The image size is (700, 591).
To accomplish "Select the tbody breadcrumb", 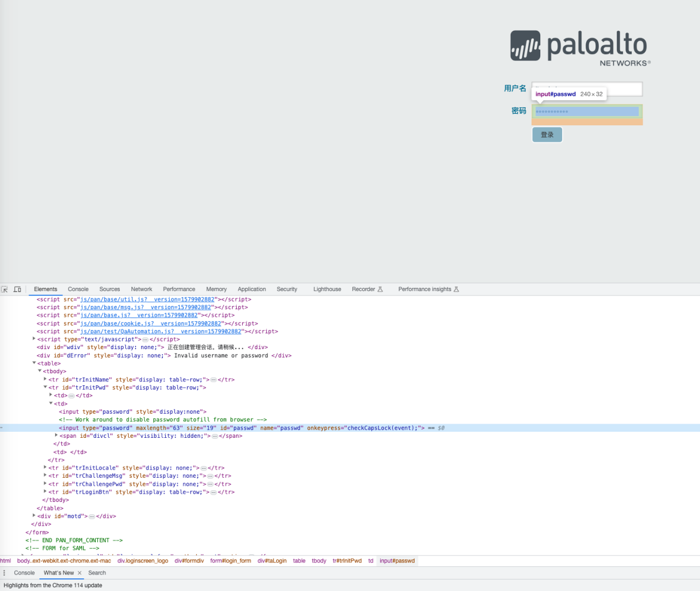I will pos(319,561).
